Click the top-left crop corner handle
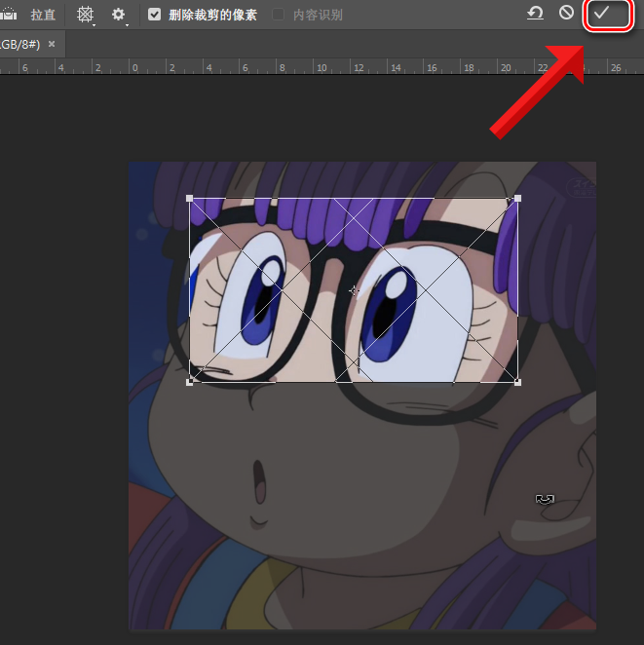644x645 pixels. coord(190,199)
